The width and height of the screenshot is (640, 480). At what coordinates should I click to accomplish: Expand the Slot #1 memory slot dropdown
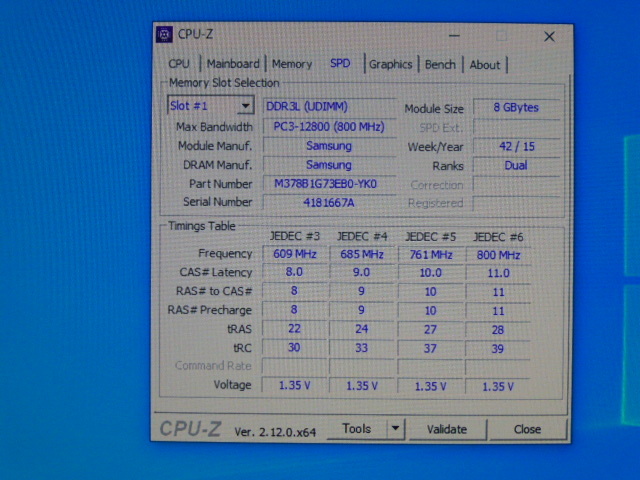[x=245, y=106]
